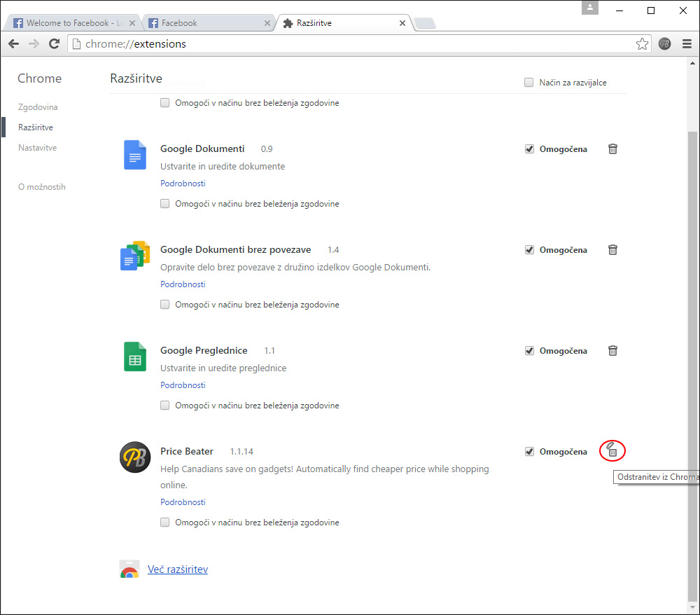The image size is (700, 615).
Task: Click the Google Dokumenti brez povezave icon
Action: click(x=135, y=256)
